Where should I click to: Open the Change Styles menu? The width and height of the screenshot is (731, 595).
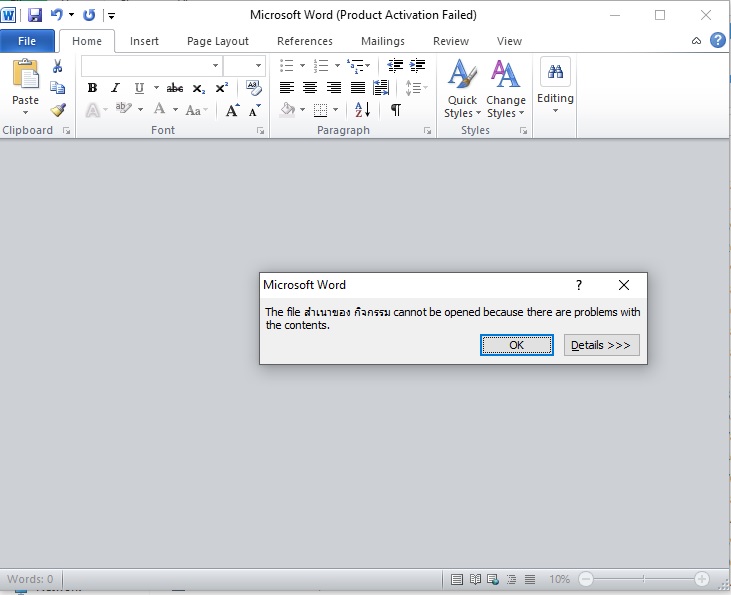click(506, 89)
